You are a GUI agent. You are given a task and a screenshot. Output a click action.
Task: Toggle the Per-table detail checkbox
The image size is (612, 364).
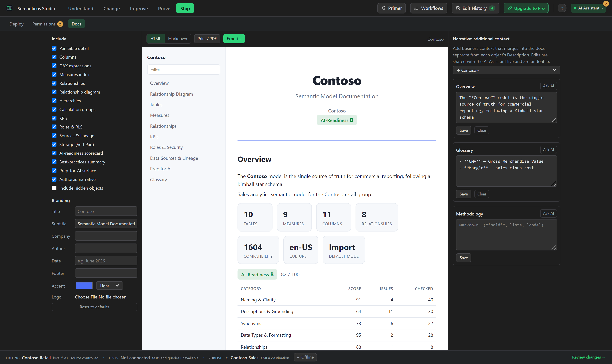coord(54,48)
